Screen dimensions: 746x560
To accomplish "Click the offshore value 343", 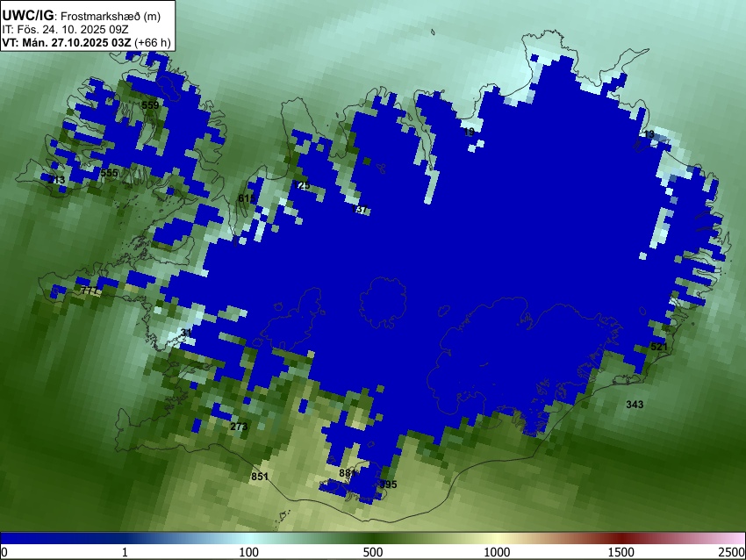I will (x=635, y=405).
